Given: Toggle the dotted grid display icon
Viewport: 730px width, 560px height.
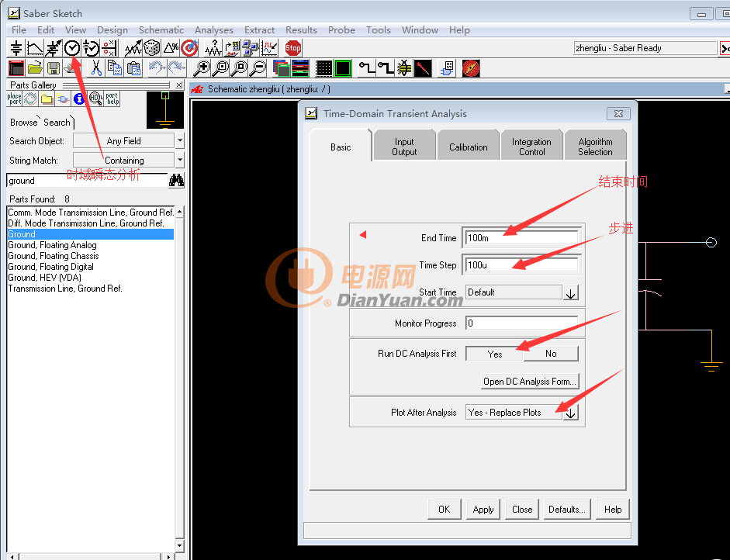Looking at the screenshot, I should point(324,68).
